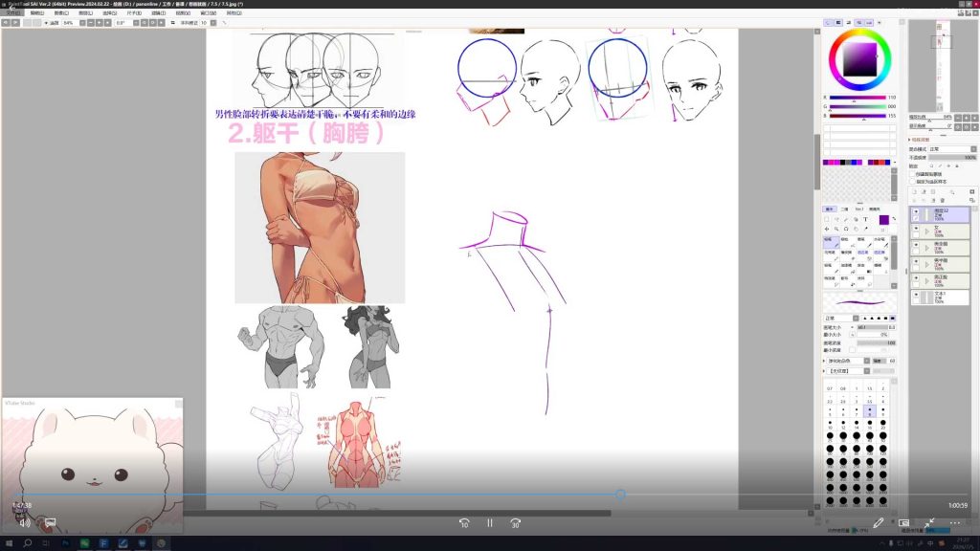Open the brush mode dropdown above the brush size
This screenshot has height=551, width=980.
point(841,319)
